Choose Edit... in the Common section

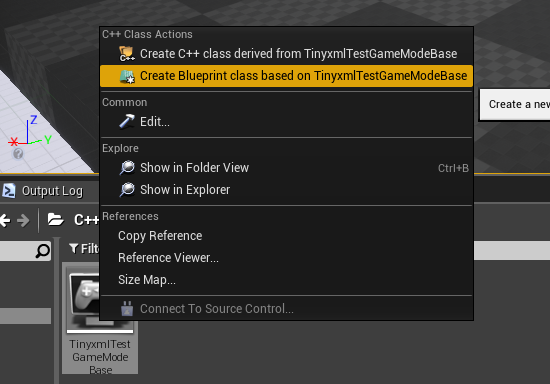point(286,122)
